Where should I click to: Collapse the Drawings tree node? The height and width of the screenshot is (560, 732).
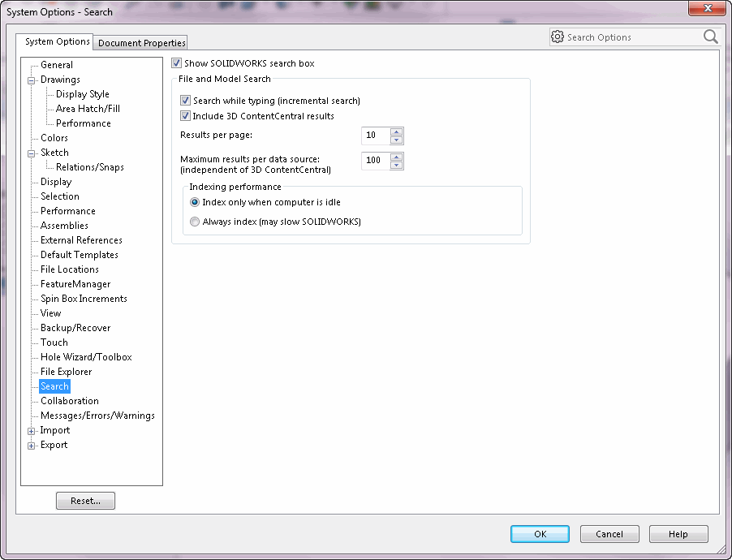(x=32, y=80)
